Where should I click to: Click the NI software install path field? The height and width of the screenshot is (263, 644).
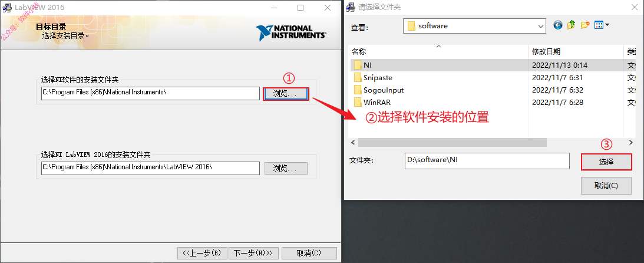coord(150,93)
